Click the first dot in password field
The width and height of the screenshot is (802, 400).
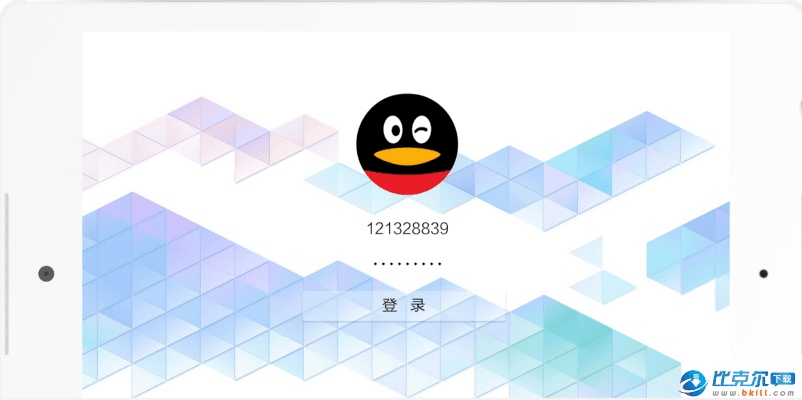[x=375, y=265]
